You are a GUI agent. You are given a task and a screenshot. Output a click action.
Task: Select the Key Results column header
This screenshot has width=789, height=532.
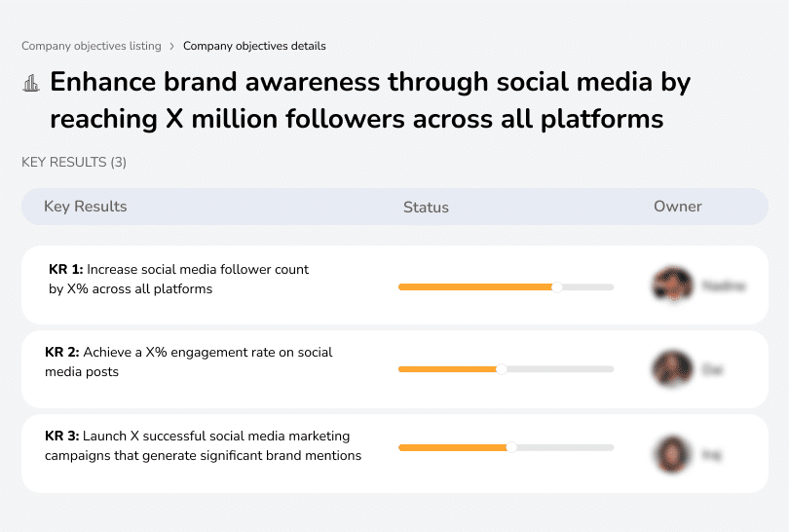(85, 207)
